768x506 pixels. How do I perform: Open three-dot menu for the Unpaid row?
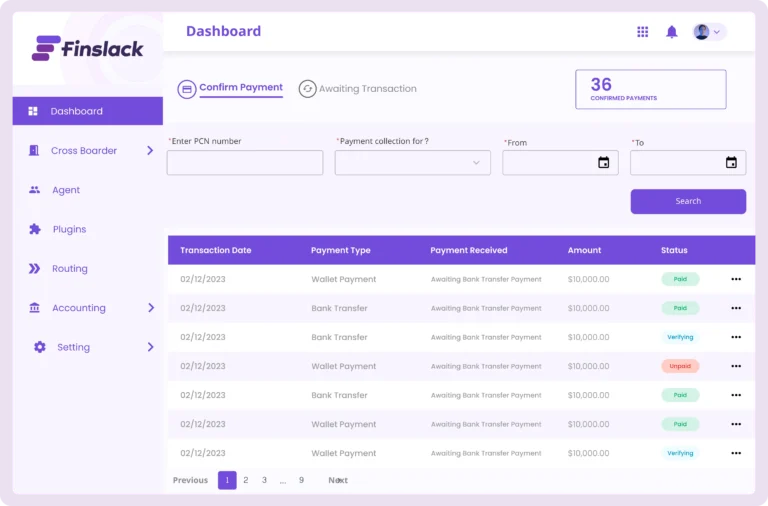pyautogui.click(x=736, y=366)
